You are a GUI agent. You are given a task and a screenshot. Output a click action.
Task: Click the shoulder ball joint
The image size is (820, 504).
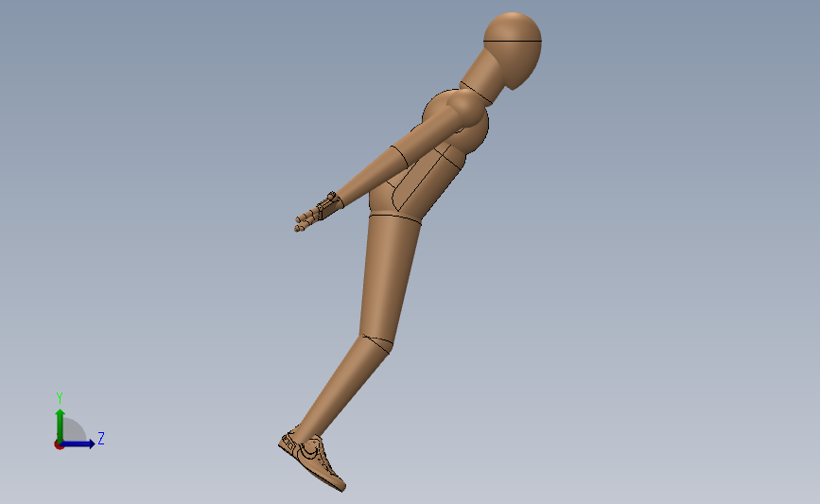465,108
